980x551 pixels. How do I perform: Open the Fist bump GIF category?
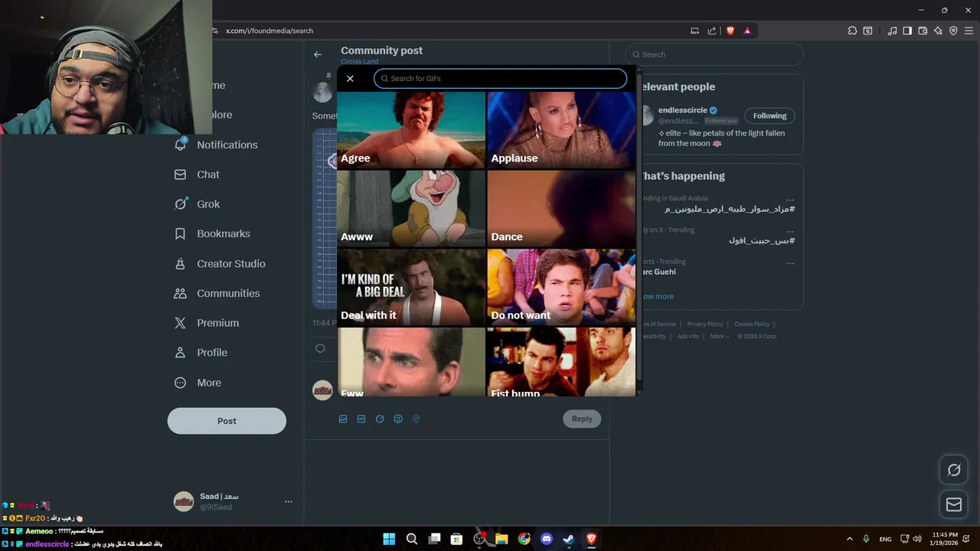(x=561, y=362)
